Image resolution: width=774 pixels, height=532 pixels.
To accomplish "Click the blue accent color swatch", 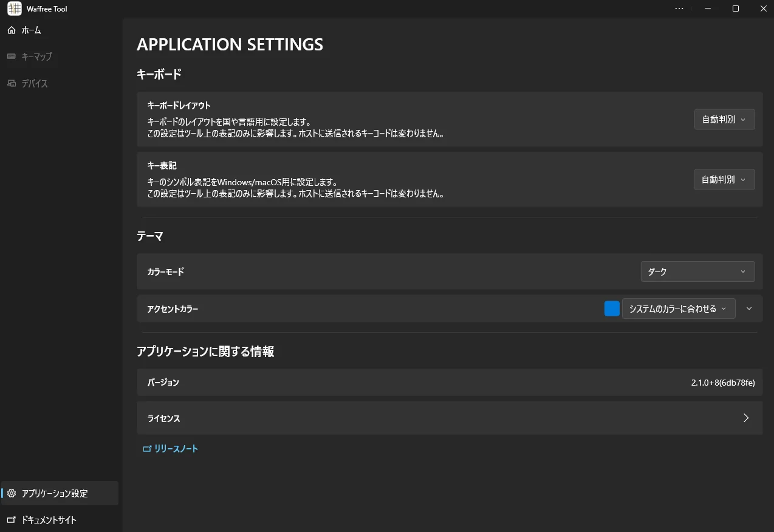I will click(612, 309).
